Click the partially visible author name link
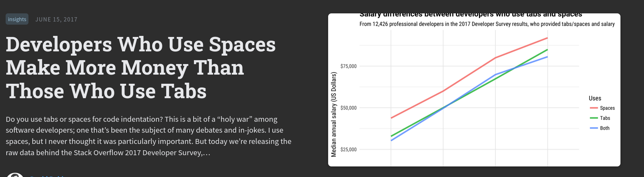644x177 pixels. click(x=47, y=176)
